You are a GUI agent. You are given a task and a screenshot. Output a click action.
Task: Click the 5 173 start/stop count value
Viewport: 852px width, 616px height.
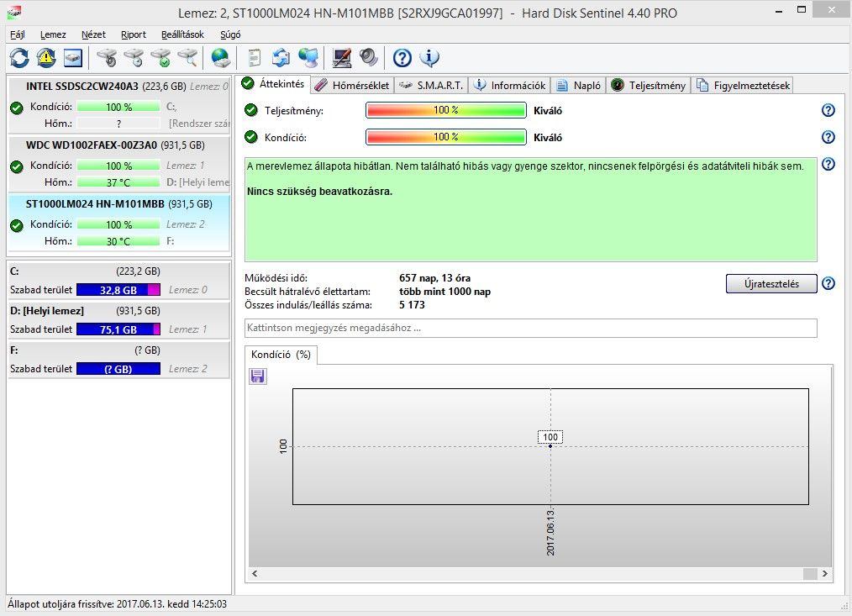pos(412,306)
